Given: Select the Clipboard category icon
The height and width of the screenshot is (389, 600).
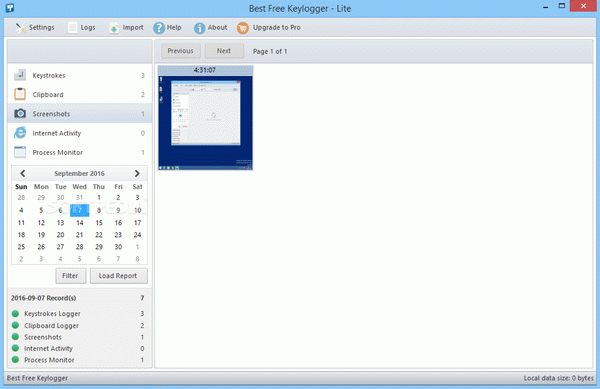Looking at the screenshot, I should click(20, 94).
